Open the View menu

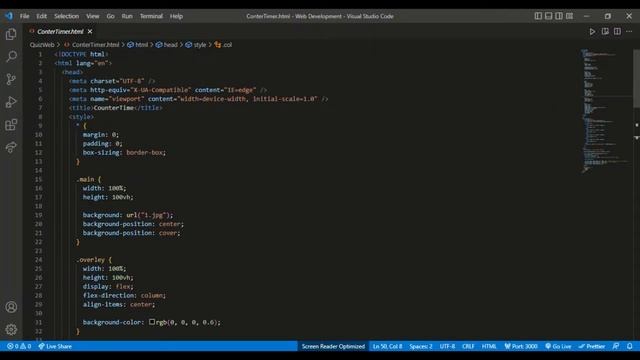pyautogui.click(x=93, y=16)
